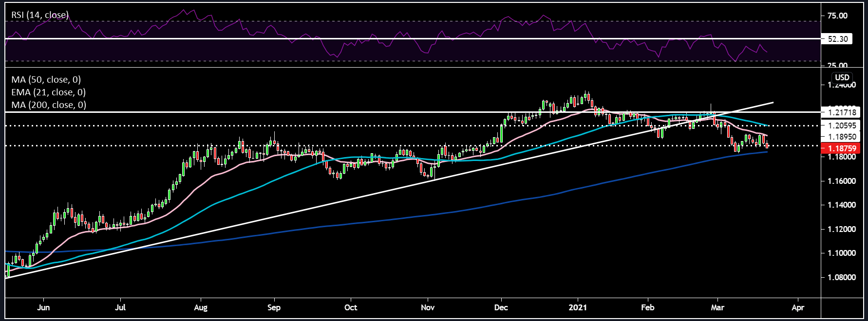Select the MA (200, close, 0) legend

(x=49, y=105)
